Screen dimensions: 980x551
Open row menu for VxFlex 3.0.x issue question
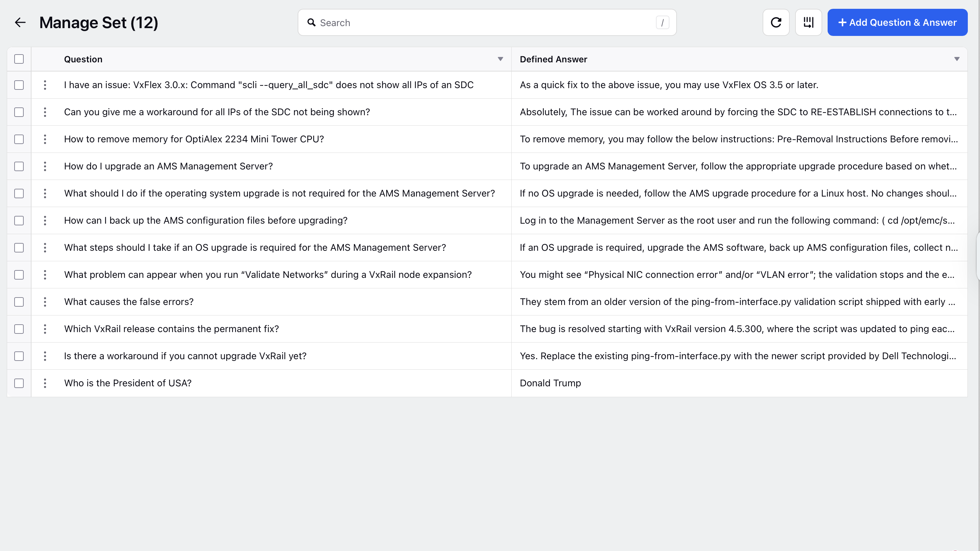(45, 85)
